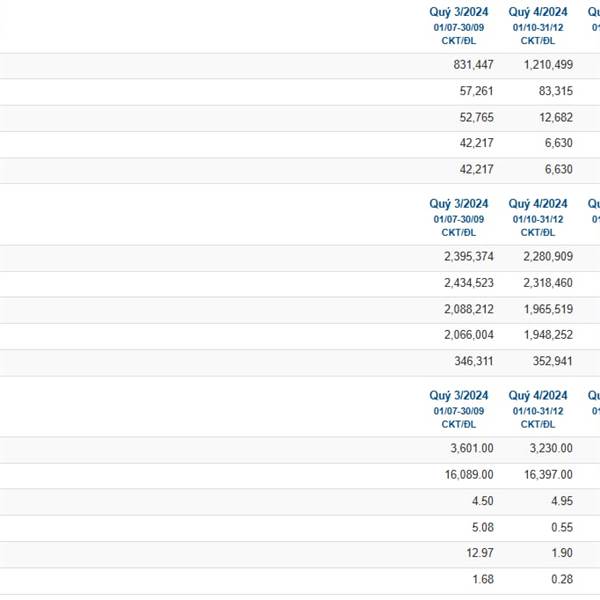Viewport: 600px width, 600px height.
Task: Select the 346,311 cell
Action: click(x=474, y=361)
